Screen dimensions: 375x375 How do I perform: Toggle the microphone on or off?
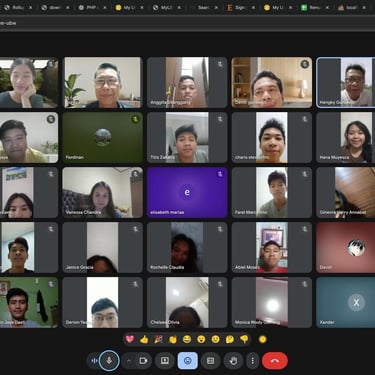[x=109, y=361]
